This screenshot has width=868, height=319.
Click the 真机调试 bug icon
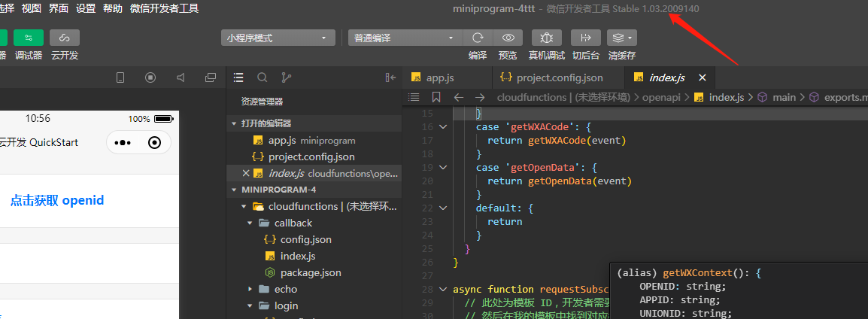coord(546,38)
